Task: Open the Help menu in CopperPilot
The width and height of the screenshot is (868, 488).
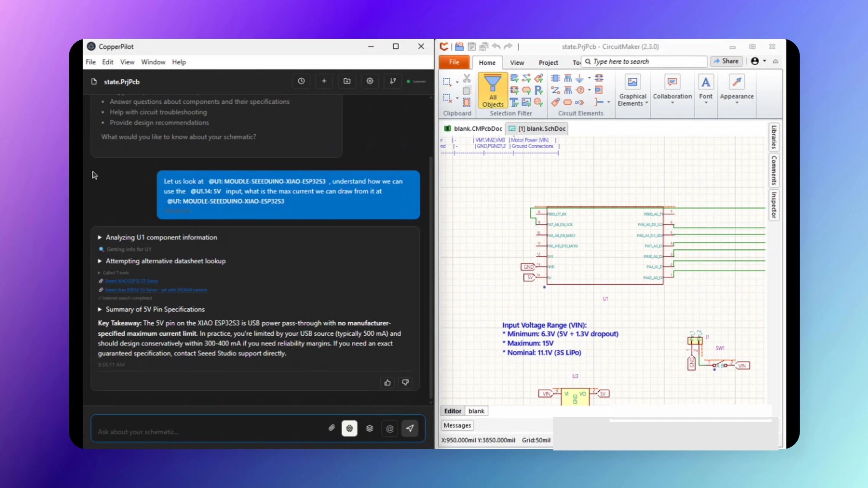Action: [x=179, y=62]
